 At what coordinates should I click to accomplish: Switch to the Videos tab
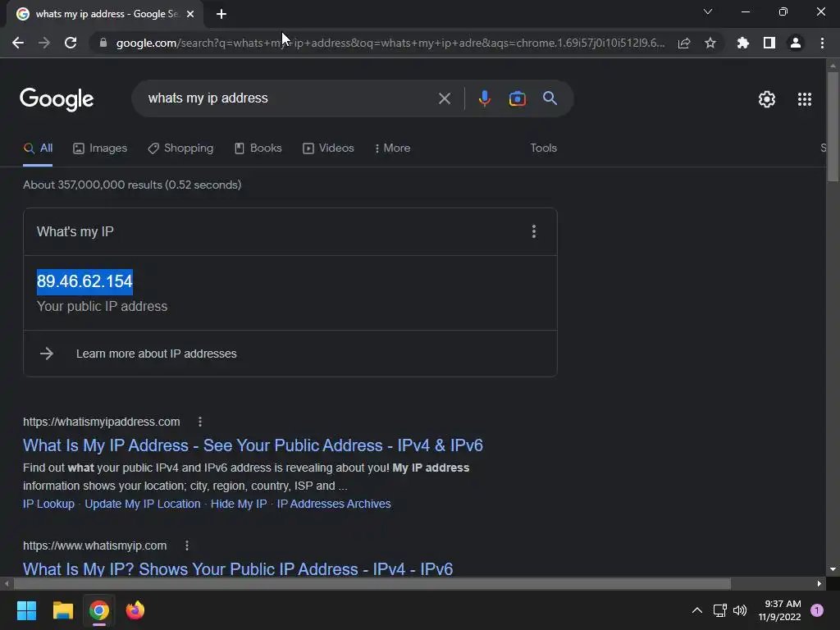328,148
